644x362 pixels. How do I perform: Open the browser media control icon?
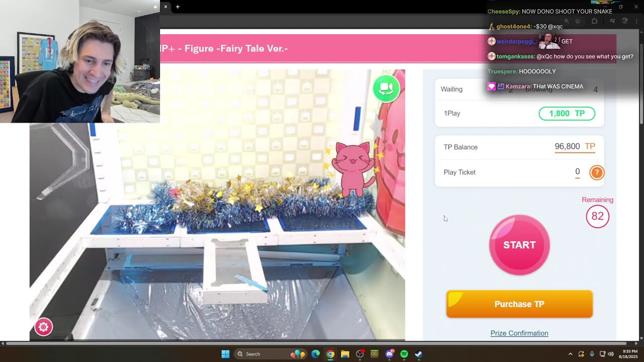pyautogui.click(x=612, y=21)
